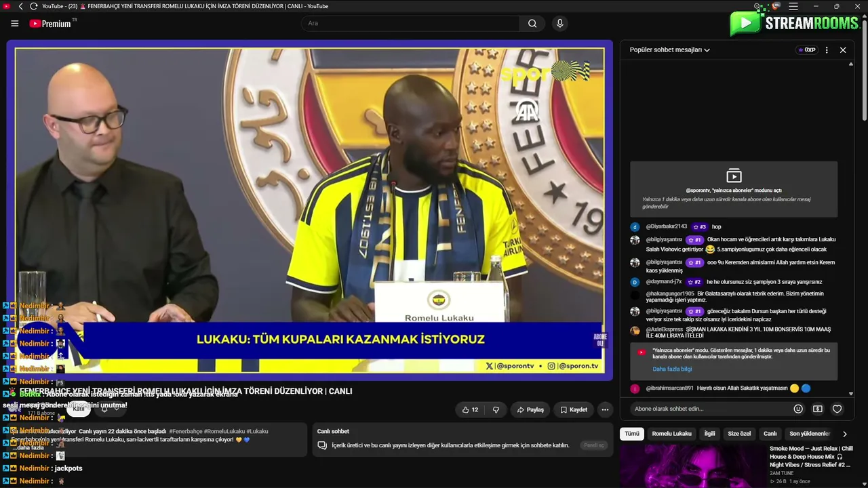Select the Son yüklenenler filter chip
Image resolution: width=868 pixels, height=488 pixels.
[810, 434]
